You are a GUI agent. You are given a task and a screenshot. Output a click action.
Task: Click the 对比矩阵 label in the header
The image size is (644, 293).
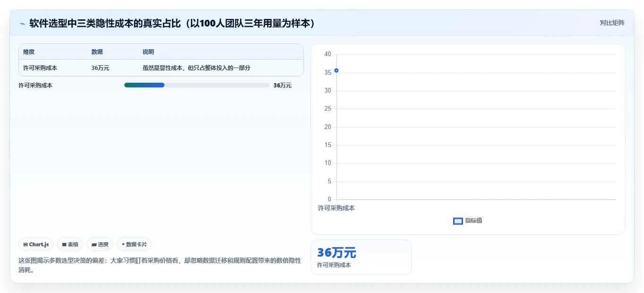(612, 23)
